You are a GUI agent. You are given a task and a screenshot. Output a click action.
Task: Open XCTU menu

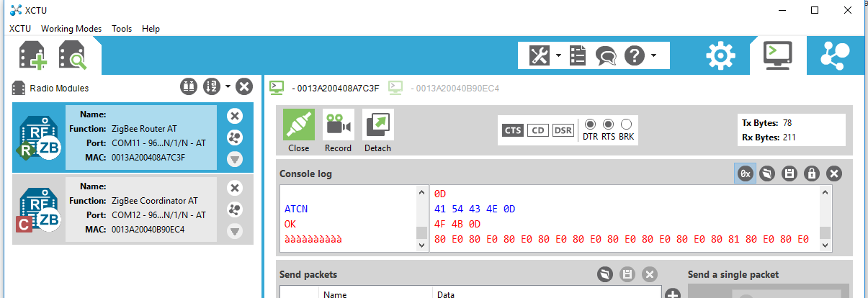pos(20,29)
